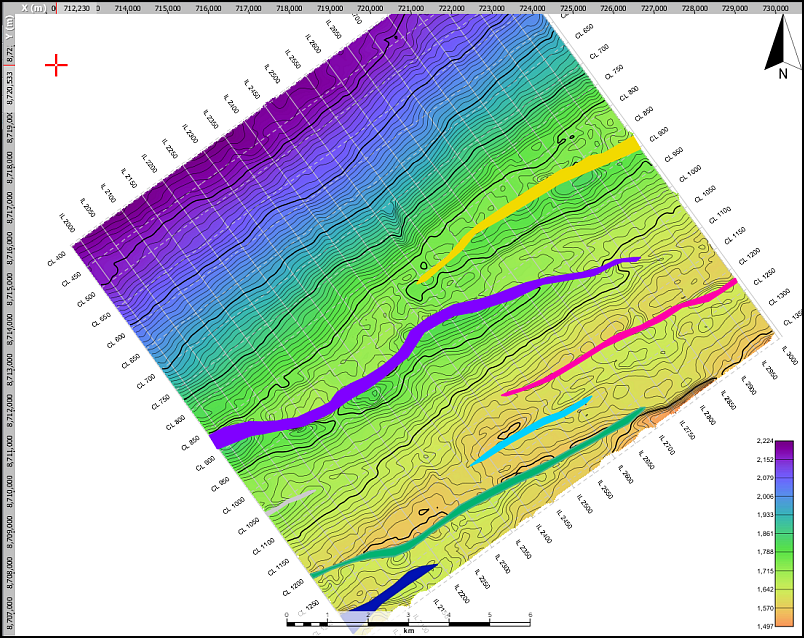Click the CL 500 crossline label
The image size is (804, 638).
point(86,300)
